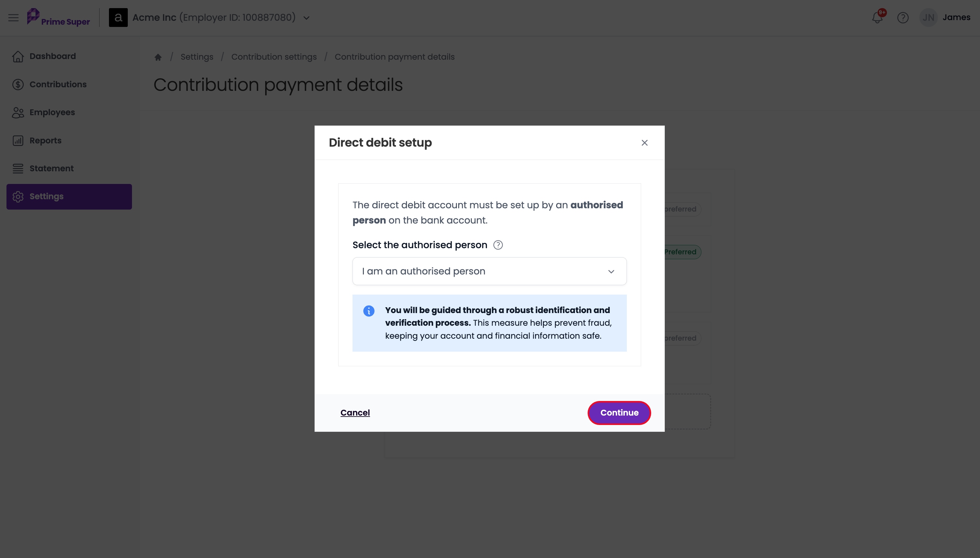The width and height of the screenshot is (980, 558).
Task: Click the JN user avatar
Action: 928,18
